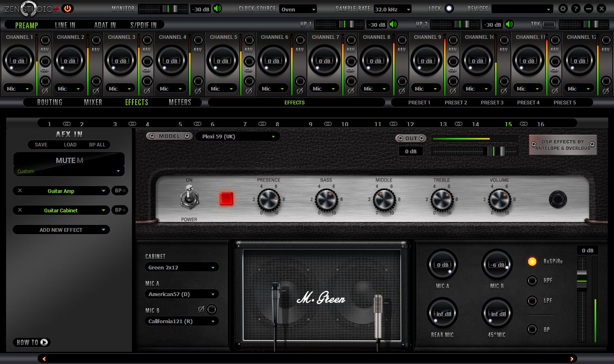Toggle phase invert icon on Channel 5
Image resolution: width=614 pixels, height=364 pixels.
pos(249,91)
